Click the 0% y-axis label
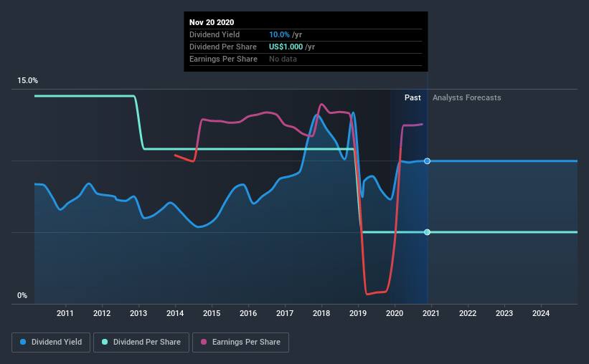Screen dimensions: 589x364 point(22,296)
